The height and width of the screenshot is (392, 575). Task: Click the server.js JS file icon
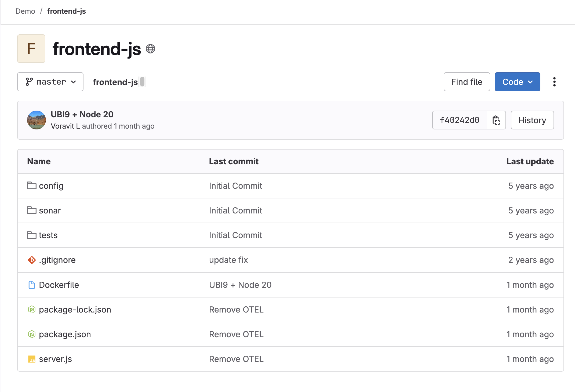(x=32, y=359)
